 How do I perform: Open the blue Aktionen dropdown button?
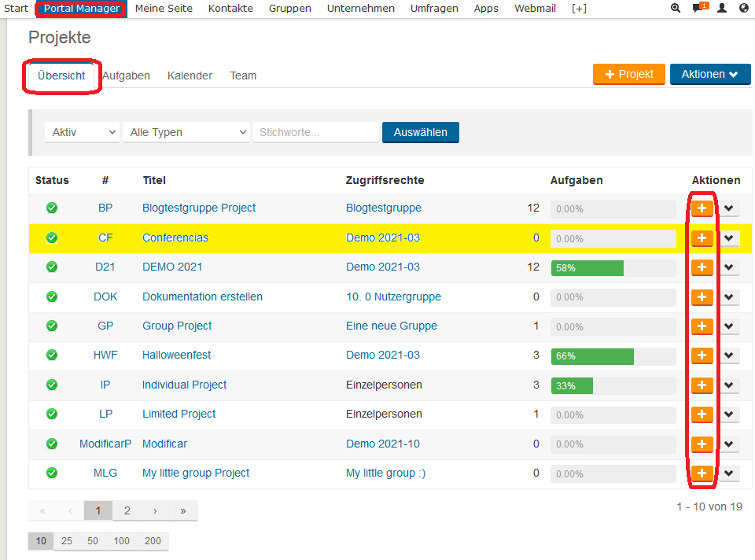pyautogui.click(x=709, y=74)
